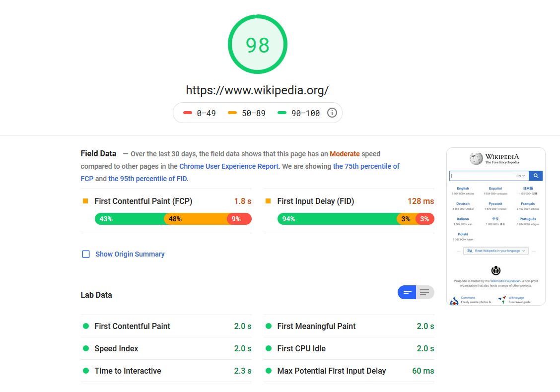
Task: Click the Commons project icon
Action: [x=454, y=301]
